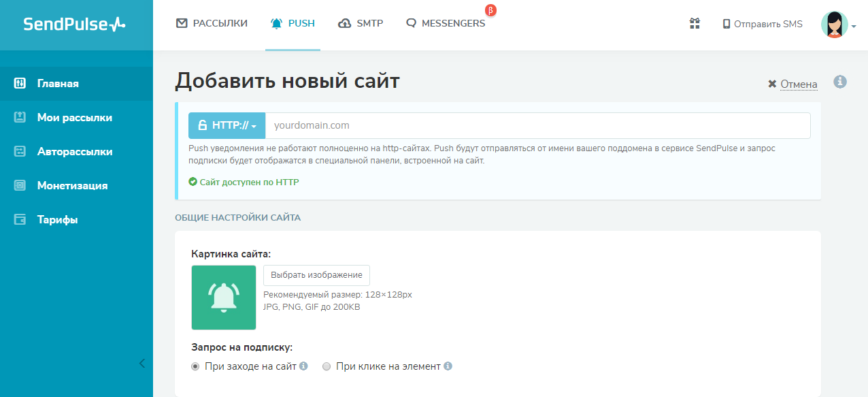Viewport: 868px width, 397px height.
Task: Click the gift icon in header
Action: tap(695, 24)
